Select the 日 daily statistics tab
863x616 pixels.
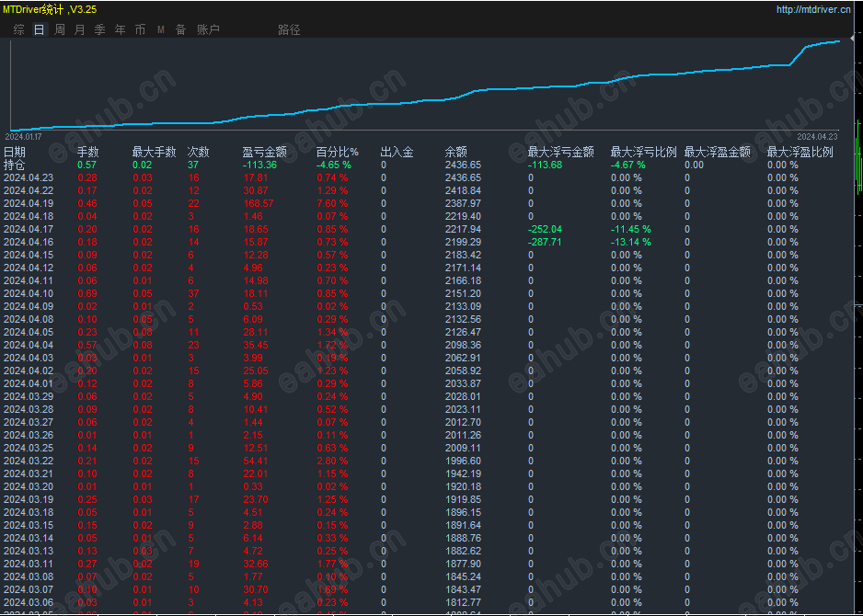39,29
